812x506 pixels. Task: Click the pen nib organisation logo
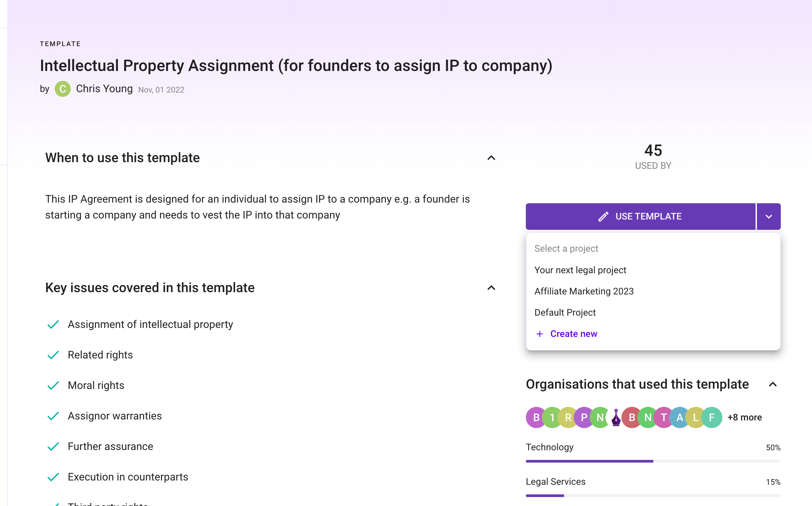pos(616,417)
